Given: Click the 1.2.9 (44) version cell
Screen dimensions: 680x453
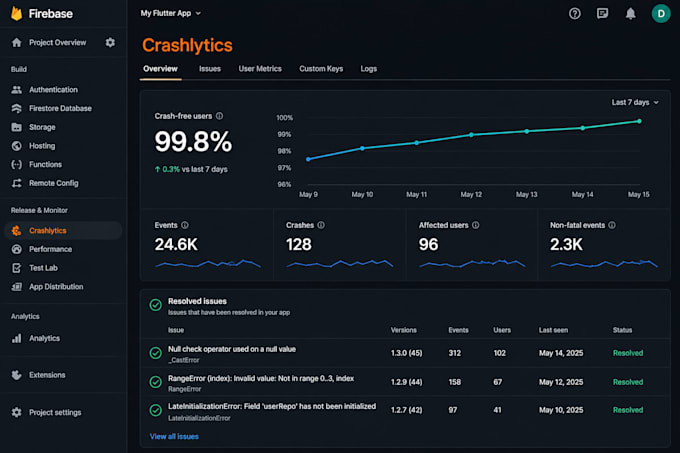Looking at the screenshot, I should (x=407, y=382).
